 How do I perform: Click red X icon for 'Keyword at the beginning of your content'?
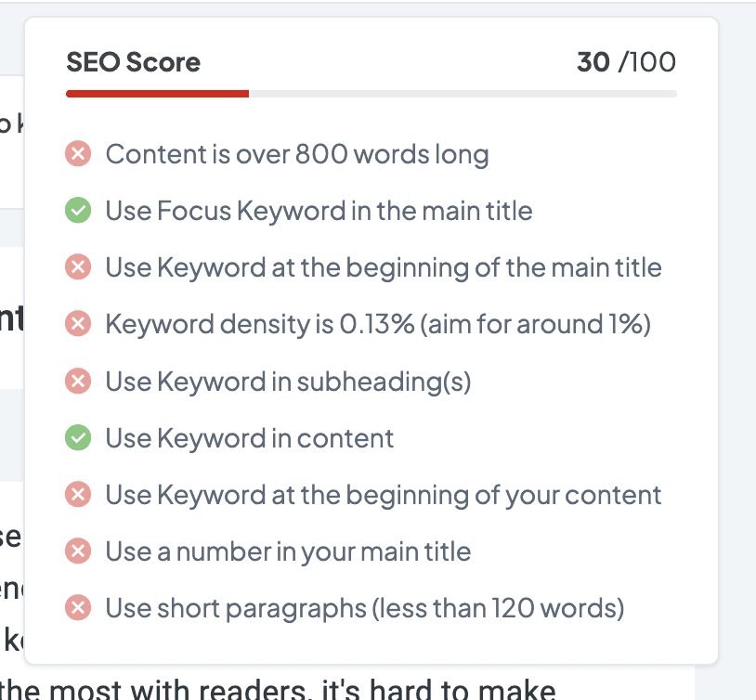coord(78,495)
